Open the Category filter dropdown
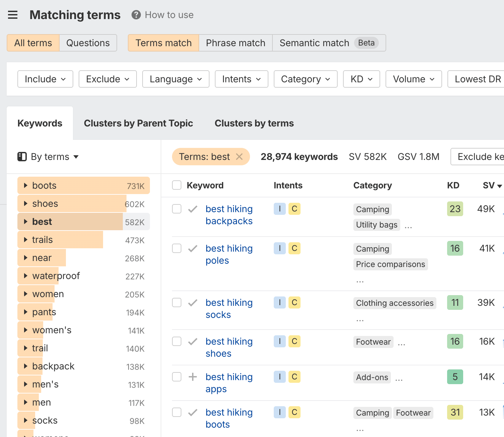 (x=306, y=79)
